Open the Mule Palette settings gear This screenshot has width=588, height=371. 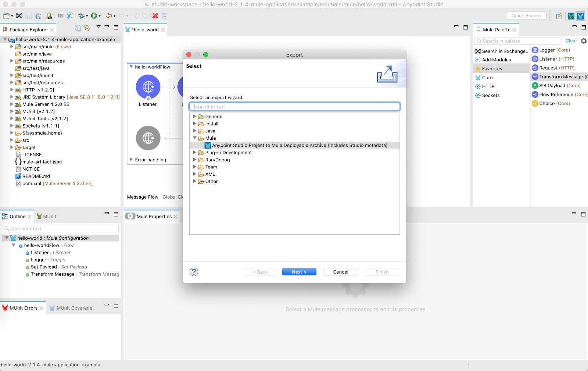point(584,41)
